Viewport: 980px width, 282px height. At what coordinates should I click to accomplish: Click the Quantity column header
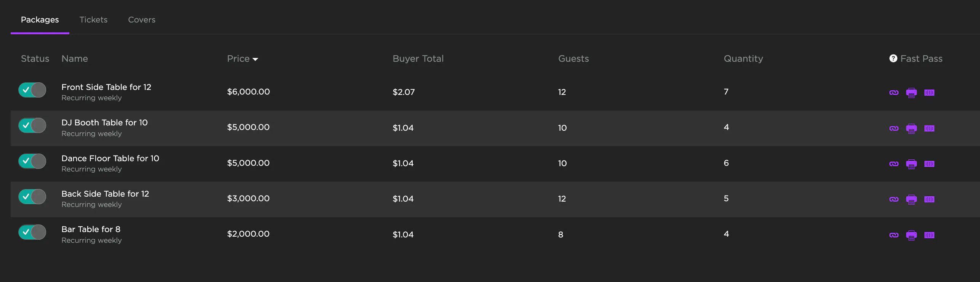(x=743, y=59)
